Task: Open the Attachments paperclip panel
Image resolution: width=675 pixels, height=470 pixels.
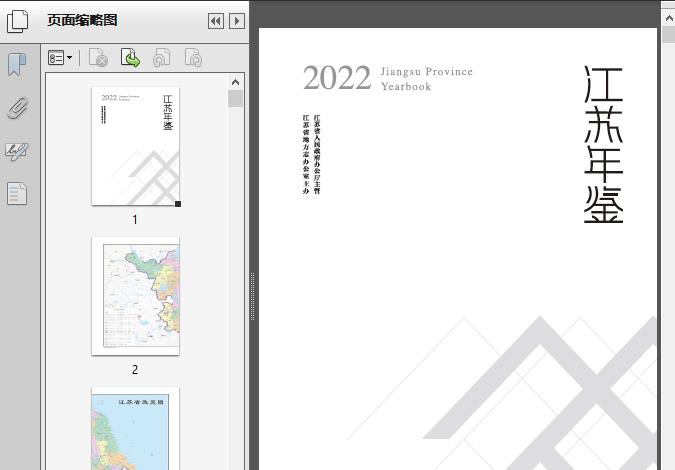Action: pyautogui.click(x=18, y=108)
